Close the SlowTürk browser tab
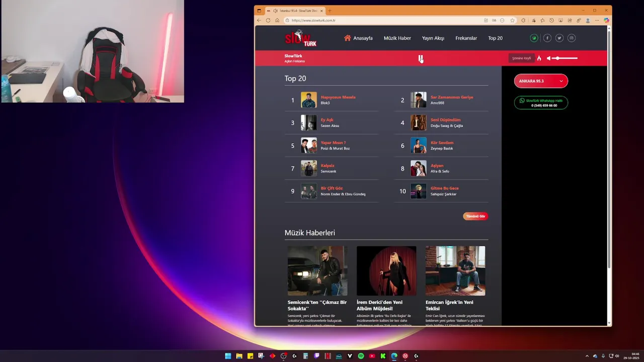Image resolution: width=644 pixels, height=362 pixels. [x=321, y=11]
